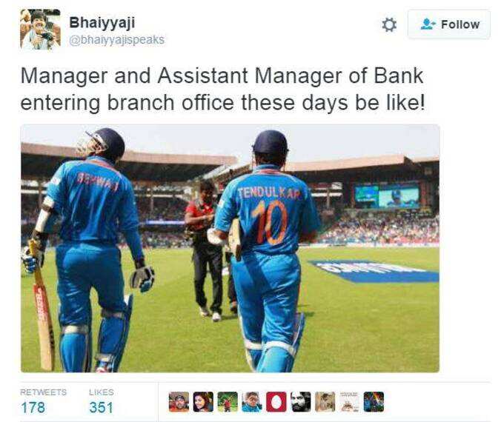Click the add-person icon inside the Follow button
Screen dimensions: 504x422
tap(428, 24)
